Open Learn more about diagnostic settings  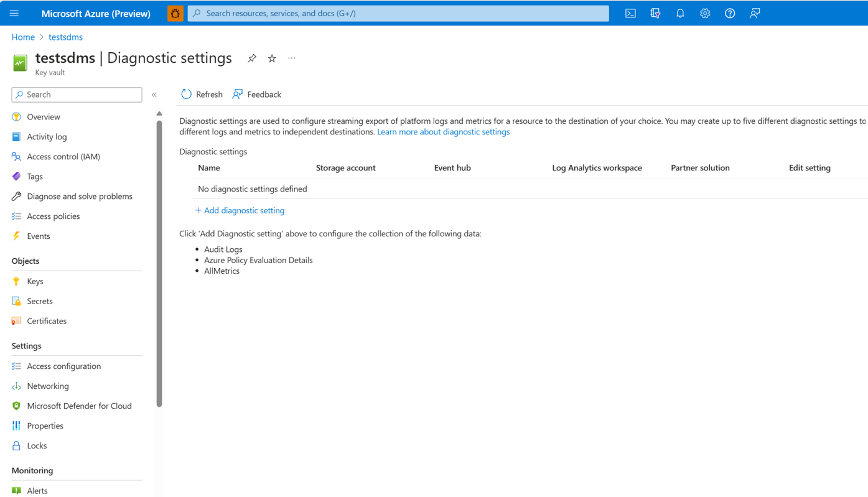[443, 132]
